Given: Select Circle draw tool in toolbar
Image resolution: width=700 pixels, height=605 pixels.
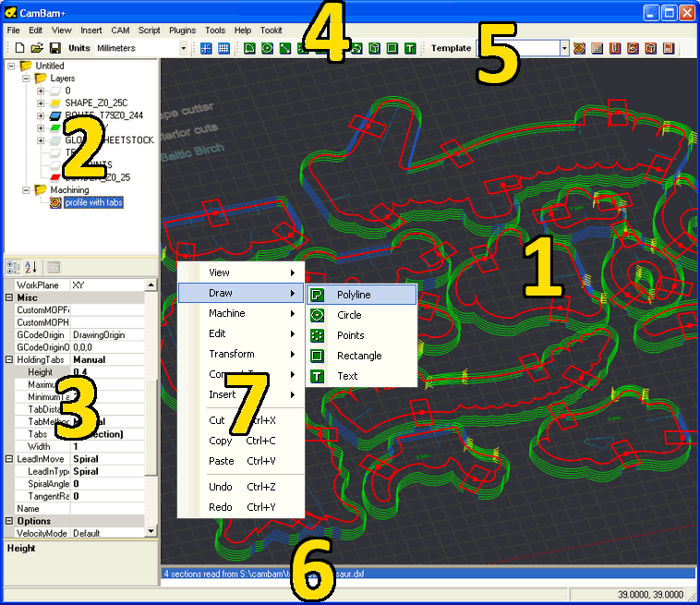Looking at the screenshot, I should [268, 48].
